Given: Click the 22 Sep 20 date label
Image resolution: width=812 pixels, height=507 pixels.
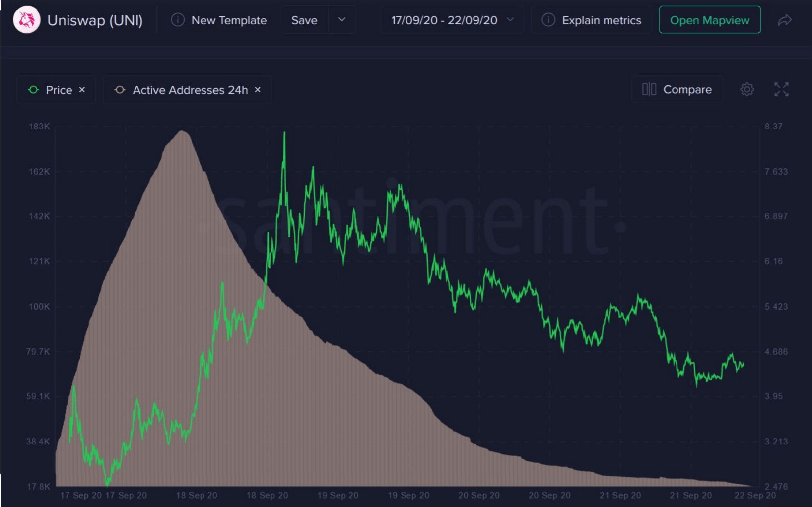Looking at the screenshot, I should (755, 495).
